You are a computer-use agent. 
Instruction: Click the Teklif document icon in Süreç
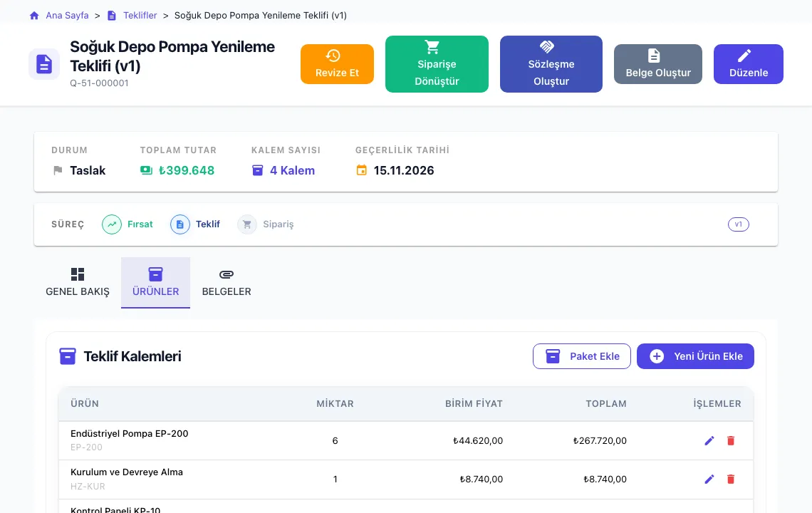tap(180, 224)
